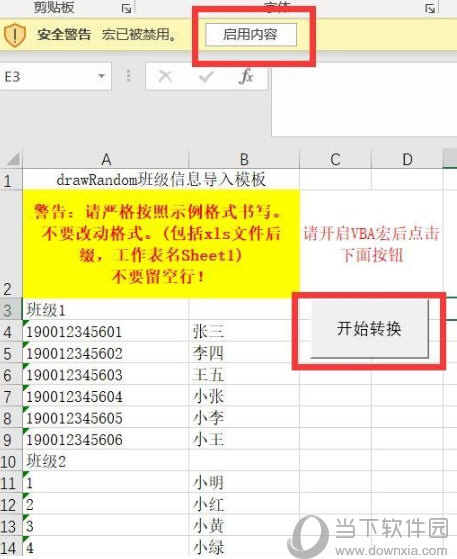Select row 10 header
Screen dimensions: 457x559
pos(11,461)
